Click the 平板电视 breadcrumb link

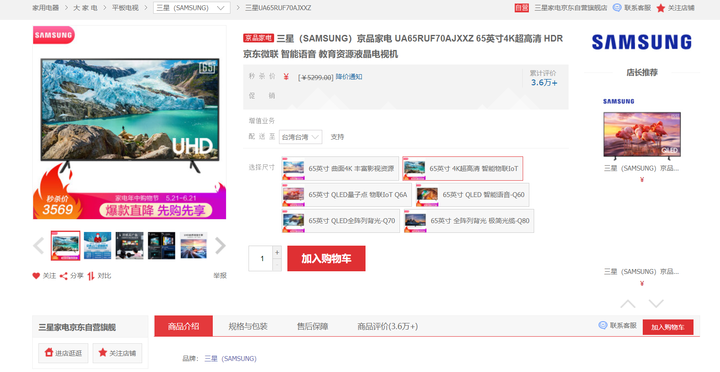[x=125, y=8]
